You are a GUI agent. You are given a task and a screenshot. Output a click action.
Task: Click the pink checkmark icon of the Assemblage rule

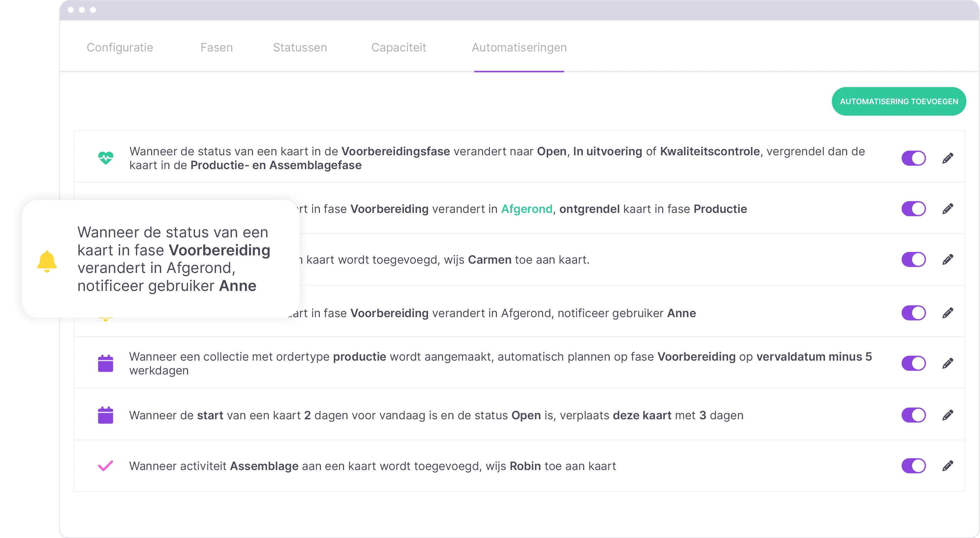[x=105, y=466]
